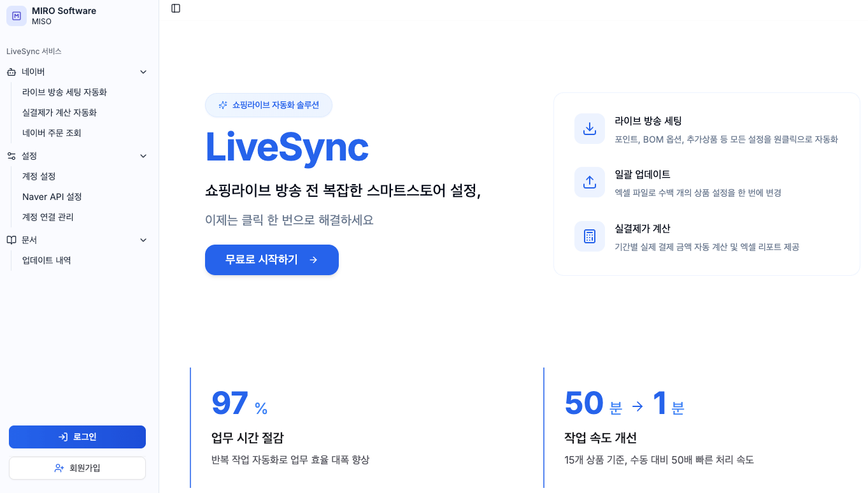This screenshot has width=868, height=493.
Task: Click the MIRO Software logo icon
Action: click(x=17, y=16)
